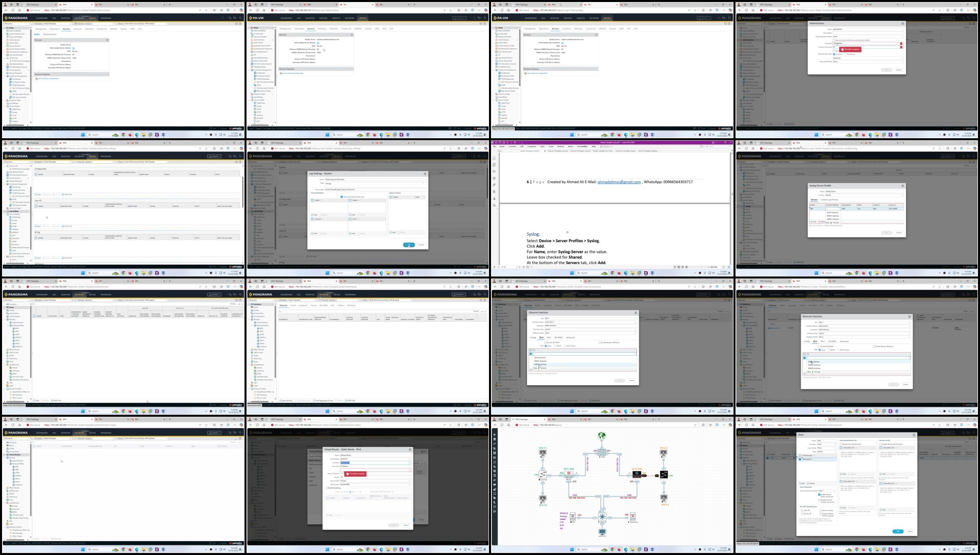
Task: Open the Layers panel icon in Foxit sidebar
Action: [x=494, y=178]
